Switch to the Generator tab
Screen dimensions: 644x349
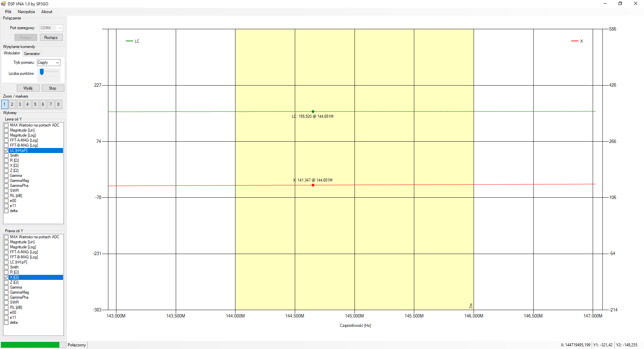point(32,54)
